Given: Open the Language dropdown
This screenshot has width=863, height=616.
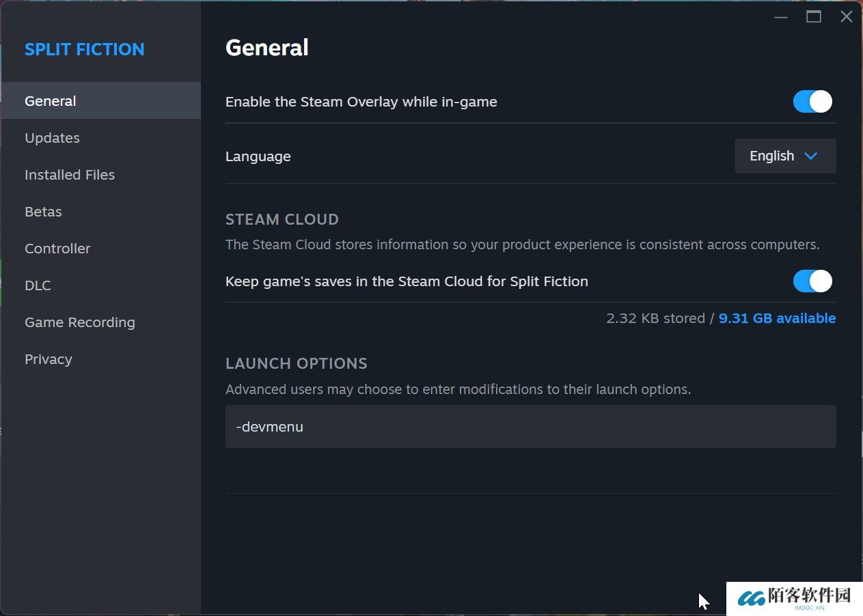Looking at the screenshot, I should [785, 156].
